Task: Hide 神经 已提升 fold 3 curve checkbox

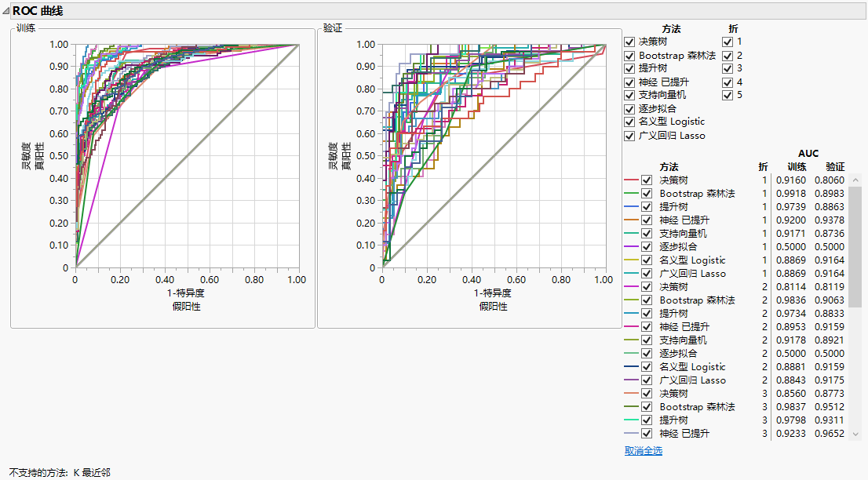Action: 647,434
